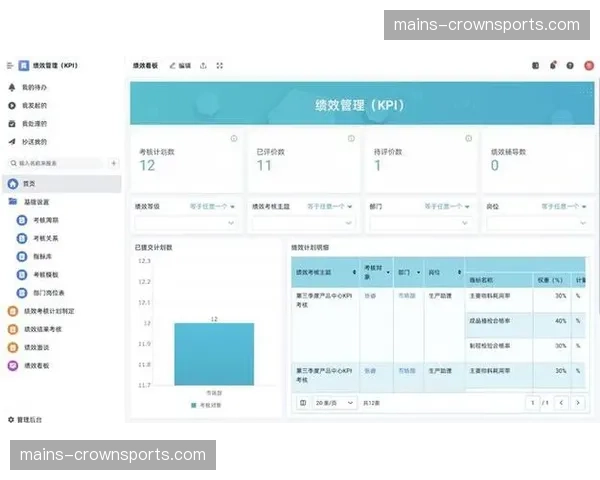Open 部门 filter value select box

(421, 223)
